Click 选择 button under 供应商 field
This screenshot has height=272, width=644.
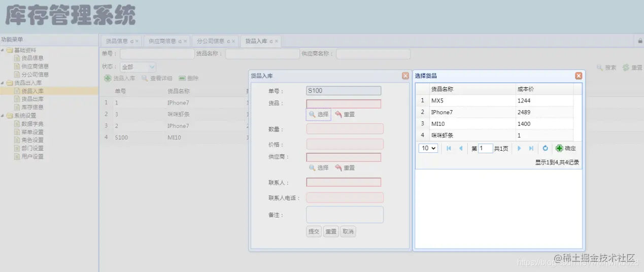tap(319, 168)
